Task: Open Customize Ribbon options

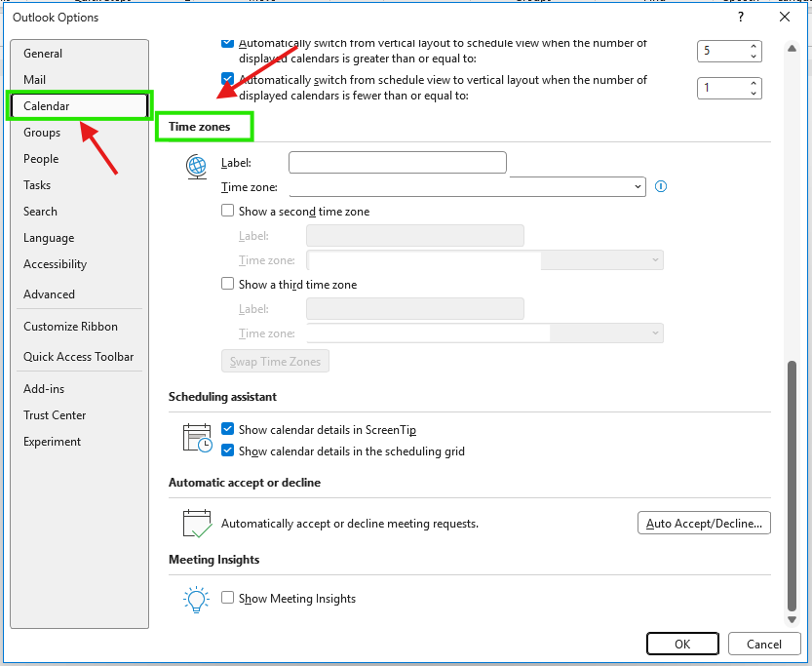Action: [x=79, y=327]
